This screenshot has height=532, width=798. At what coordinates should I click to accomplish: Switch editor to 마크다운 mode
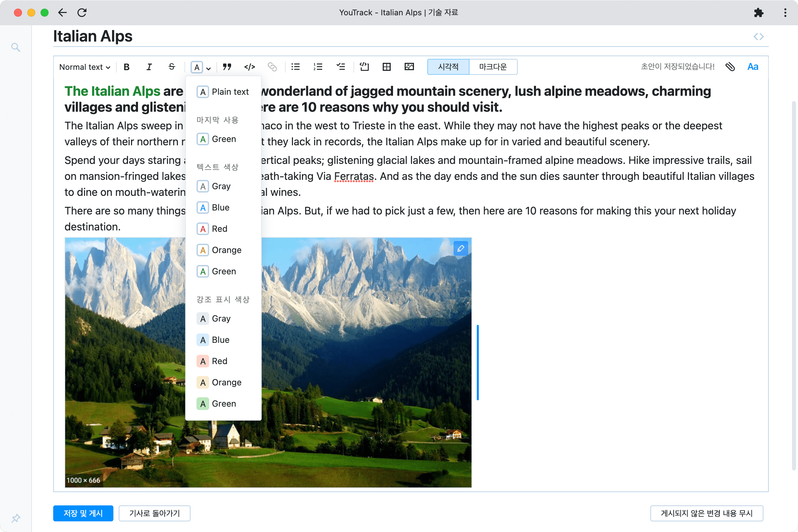click(x=493, y=67)
